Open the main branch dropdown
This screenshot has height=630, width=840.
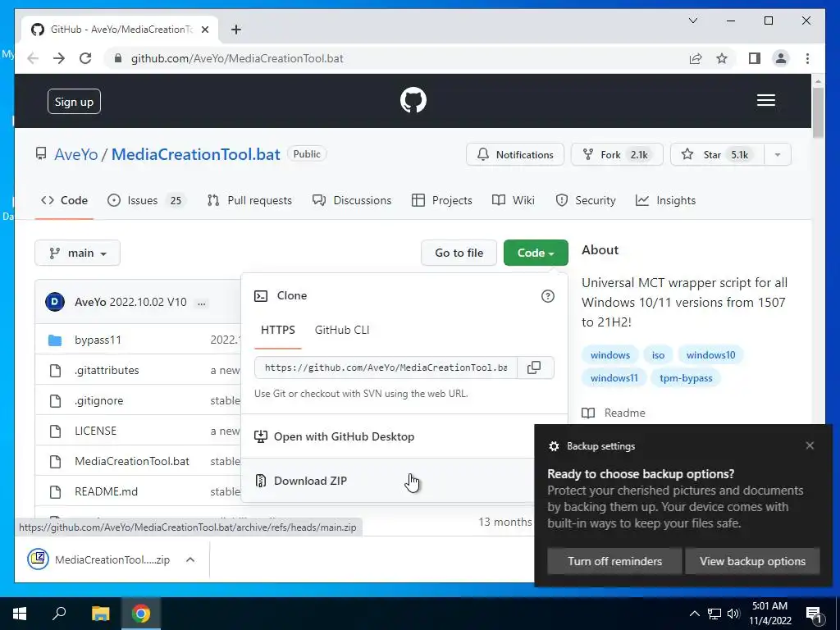[78, 253]
